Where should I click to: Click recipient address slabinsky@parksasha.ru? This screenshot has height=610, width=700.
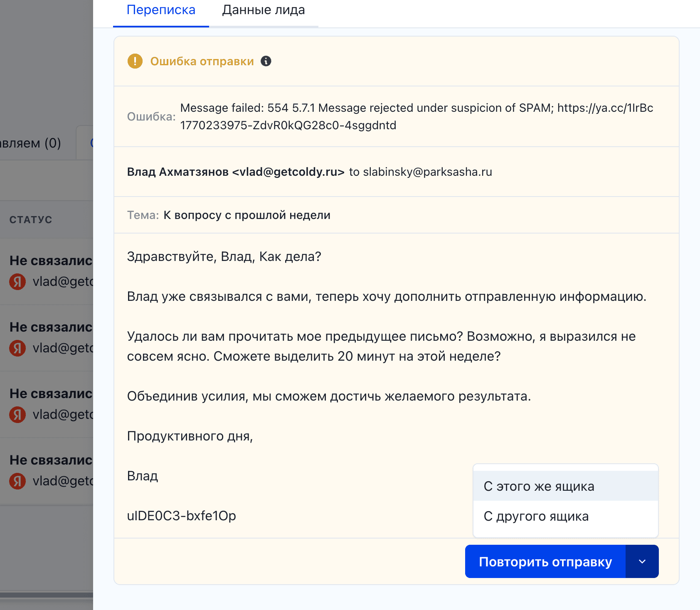(427, 172)
